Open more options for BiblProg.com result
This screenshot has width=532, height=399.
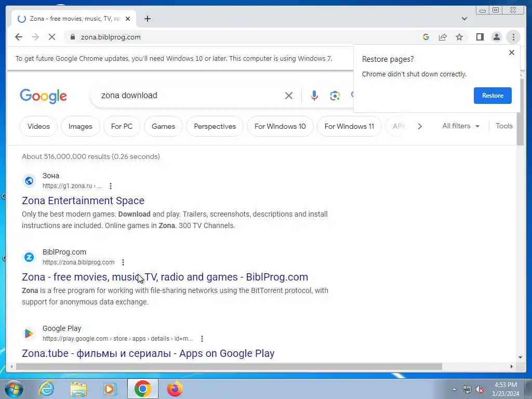coord(123,262)
